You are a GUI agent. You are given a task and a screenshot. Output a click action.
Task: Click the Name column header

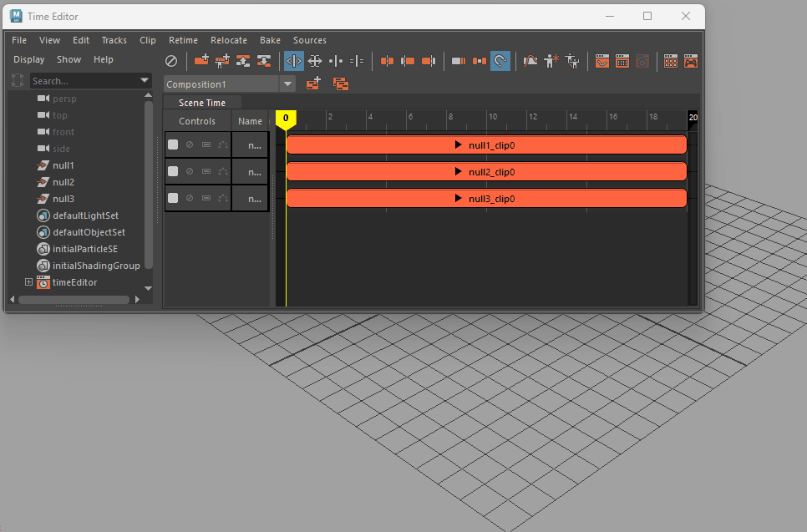point(250,121)
